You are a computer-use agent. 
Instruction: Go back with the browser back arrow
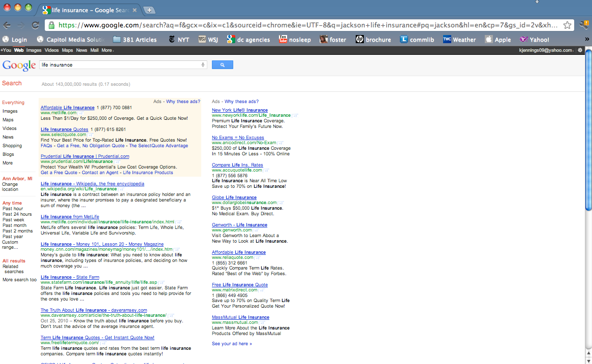[7, 25]
